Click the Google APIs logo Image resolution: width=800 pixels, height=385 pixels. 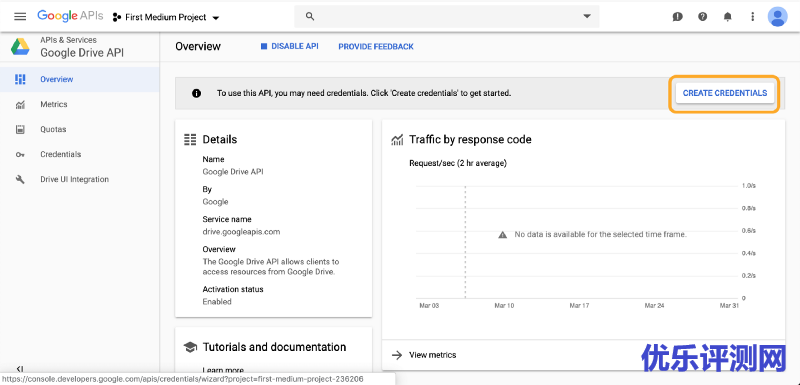[70, 16]
